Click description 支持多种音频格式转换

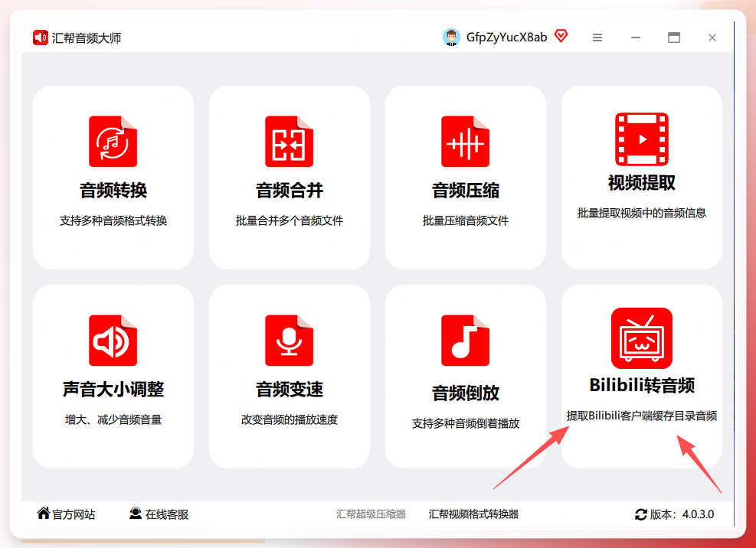click(x=113, y=220)
